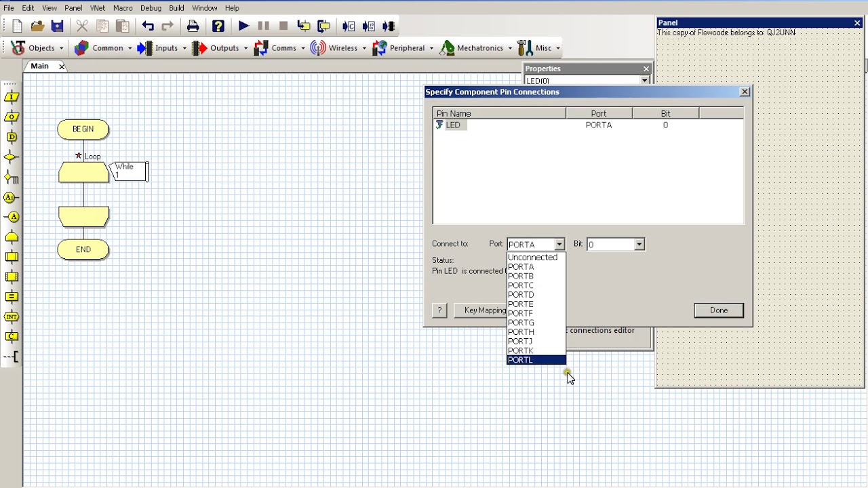
Task: Select the Calculation icon in sidebar
Action: (12, 296)
